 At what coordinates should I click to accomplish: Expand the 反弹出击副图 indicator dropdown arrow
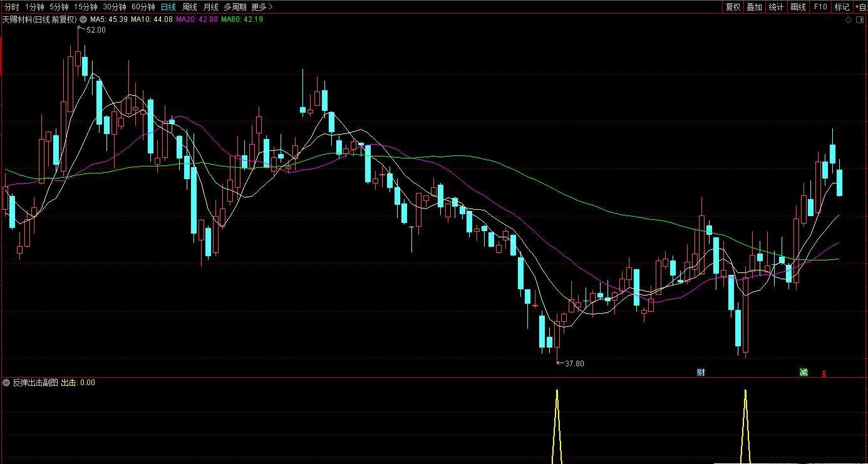point(6,383)
